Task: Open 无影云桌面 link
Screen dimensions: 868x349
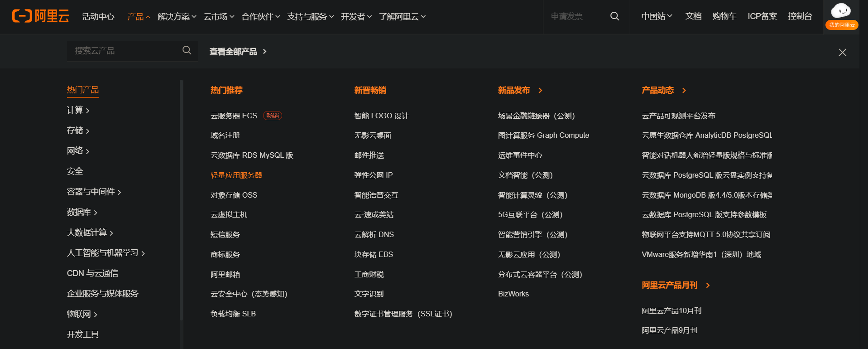Action: click(373, 136)
